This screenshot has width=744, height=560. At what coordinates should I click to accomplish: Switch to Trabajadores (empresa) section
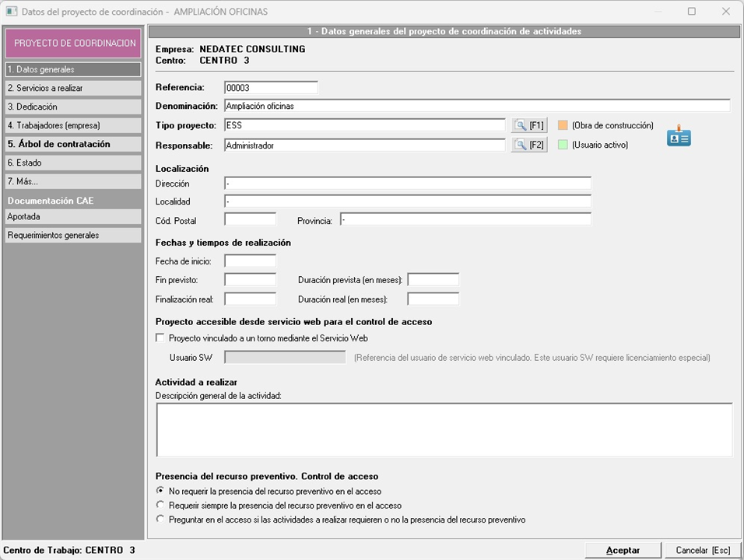[73, 125]
